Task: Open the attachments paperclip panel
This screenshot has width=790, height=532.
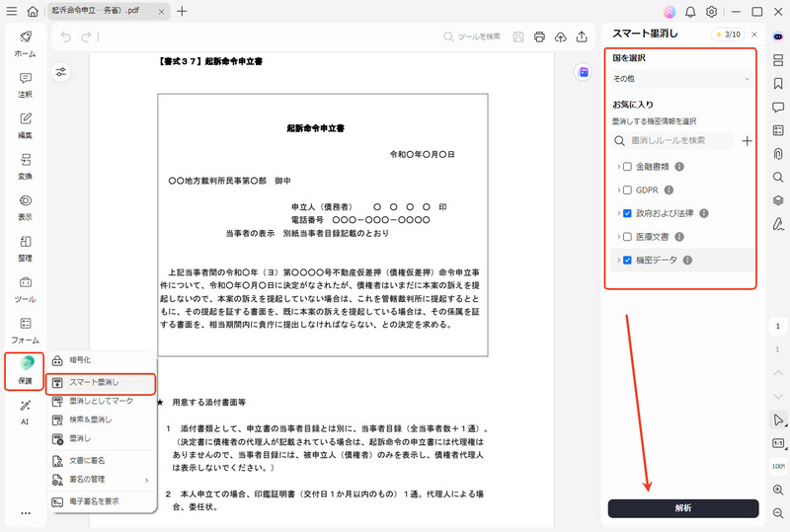Action: (778, 153)
